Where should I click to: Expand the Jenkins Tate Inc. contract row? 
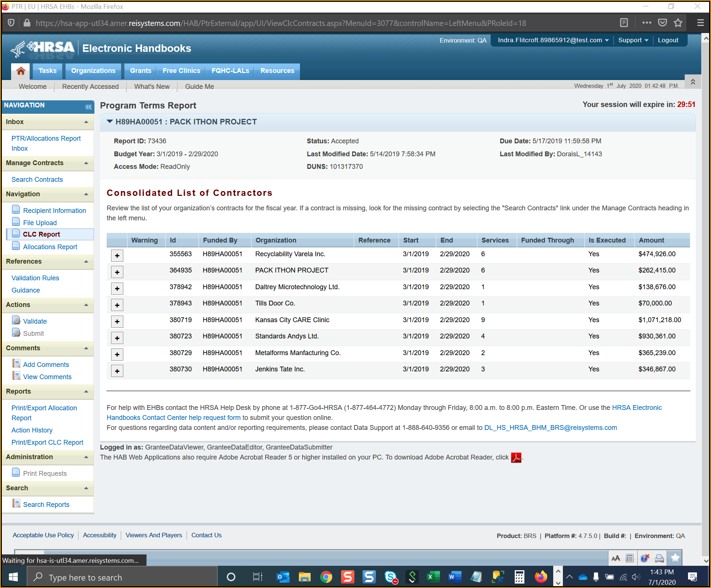click(x=117, y=371)
